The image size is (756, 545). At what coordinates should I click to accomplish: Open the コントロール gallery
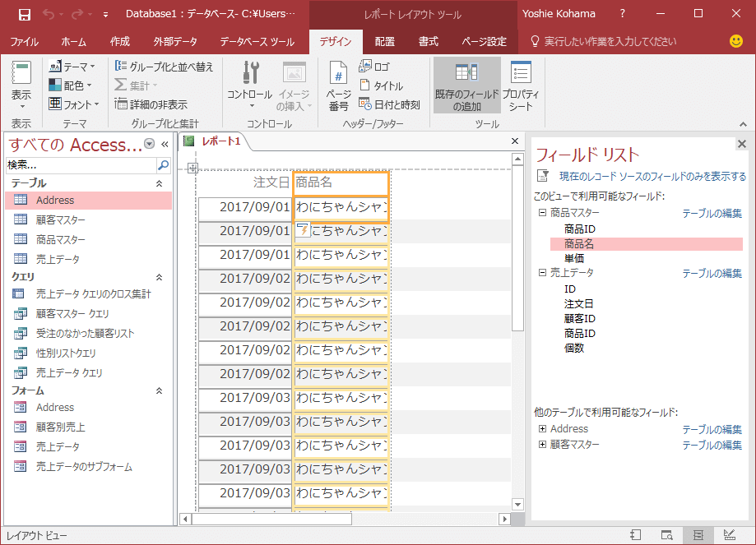[x=250, y=85]
